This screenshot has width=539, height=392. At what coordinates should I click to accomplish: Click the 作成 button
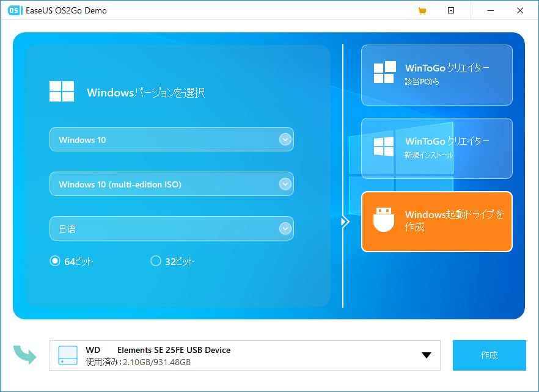[x=489, y=355]
